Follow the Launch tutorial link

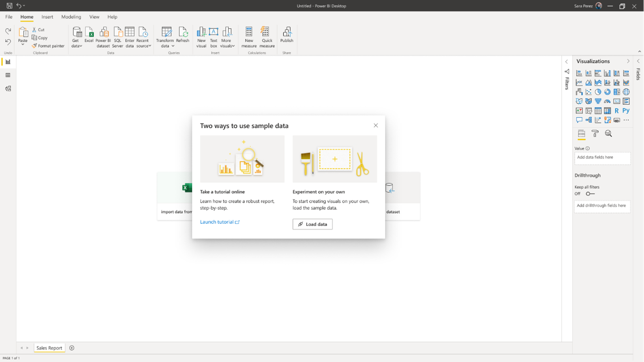click(x=220, y=222)
